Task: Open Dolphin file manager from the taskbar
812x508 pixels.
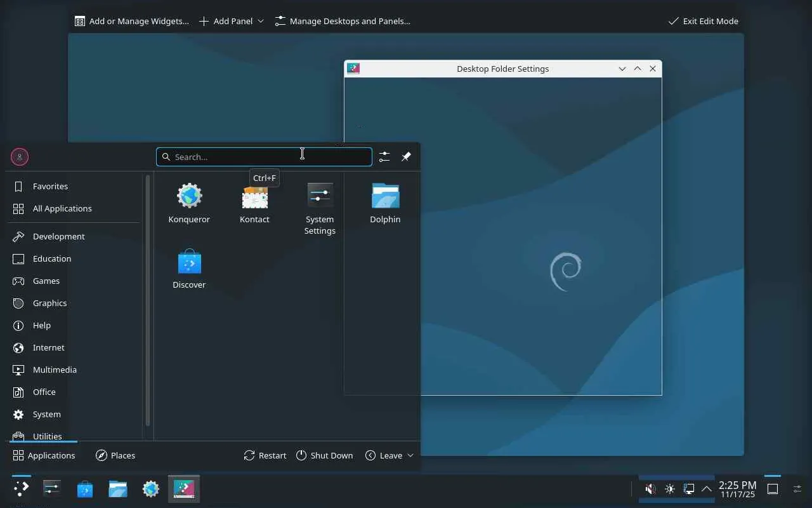Action: point(118,489)
